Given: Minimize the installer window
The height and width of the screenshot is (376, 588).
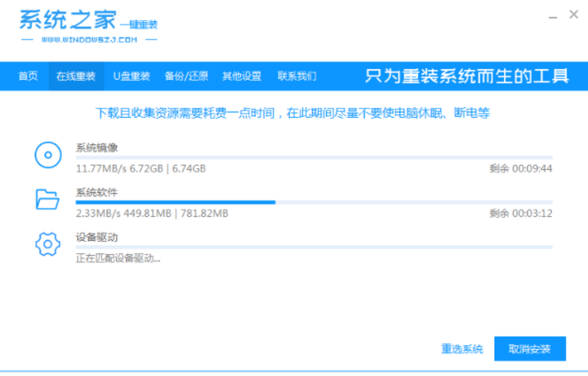Looking at the screenshot, I should coord(553,17).
